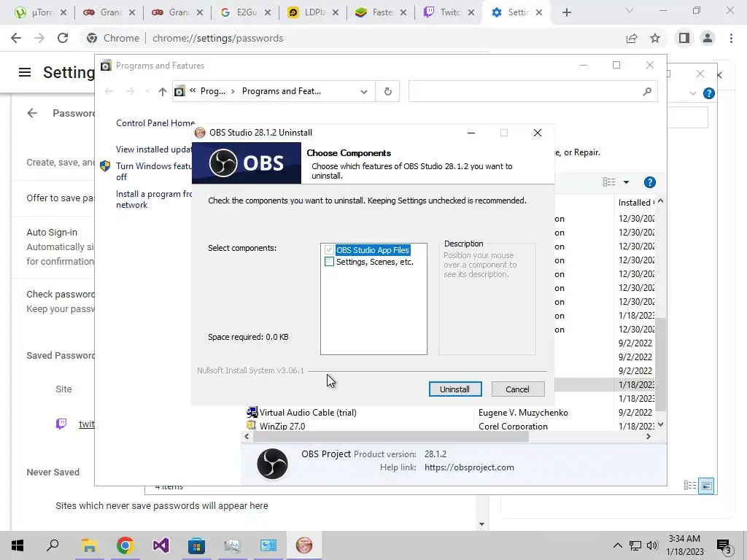Toggle Chrome side panel icon
This screenshot has width=747, height=560.
pyautogui.click(x=684, y=38)
